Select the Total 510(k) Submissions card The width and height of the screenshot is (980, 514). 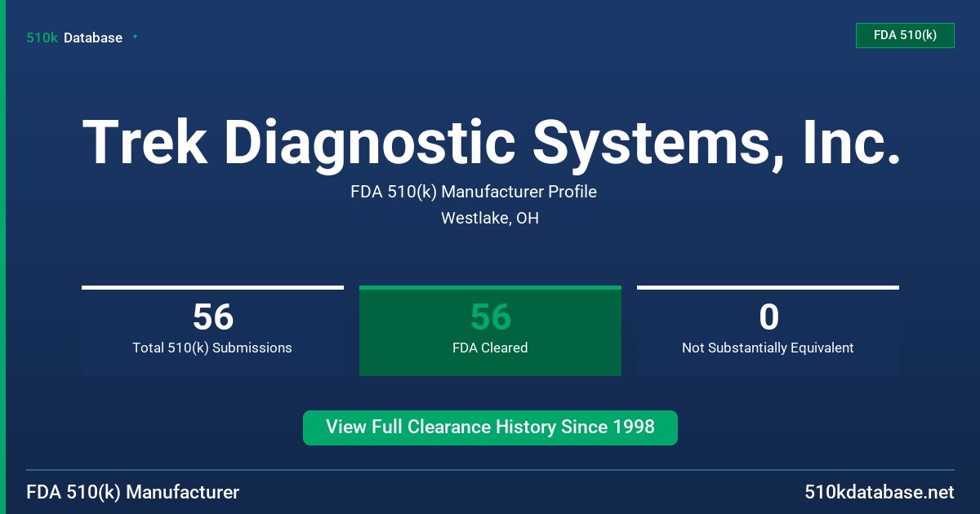[212, 331]
